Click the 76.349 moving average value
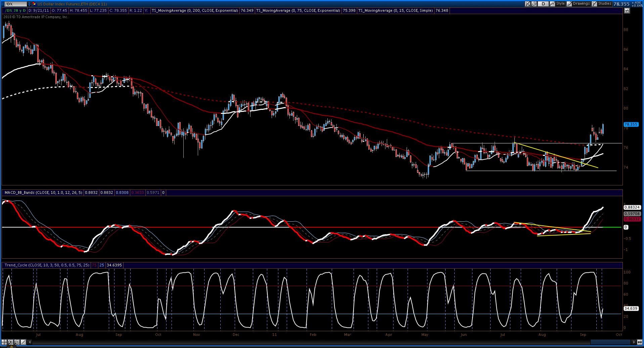This screenshot has height=348, width=644. 247,10
